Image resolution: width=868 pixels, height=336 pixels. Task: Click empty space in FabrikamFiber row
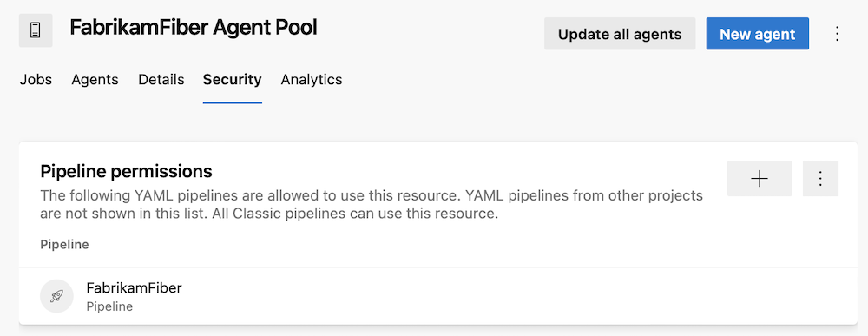pyautogui.click(x=498, y=296)
